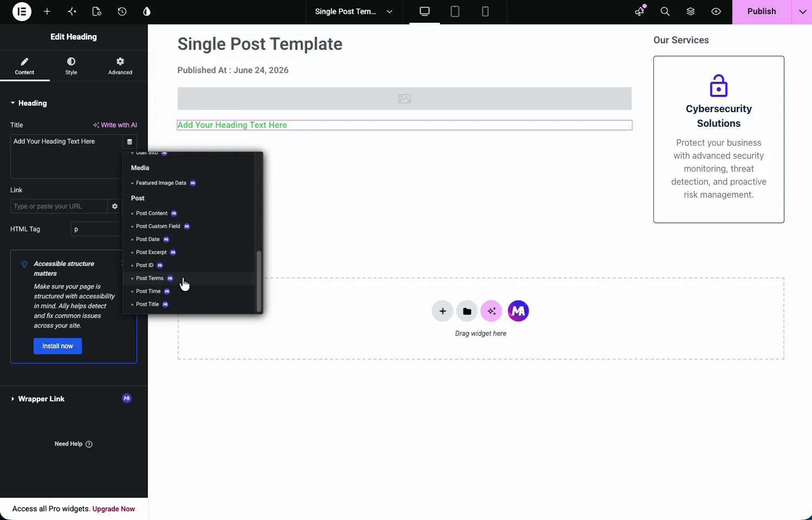Open page settings document icon
The width and height of the screenshot is (812, 520).
(x=97, y=11)
